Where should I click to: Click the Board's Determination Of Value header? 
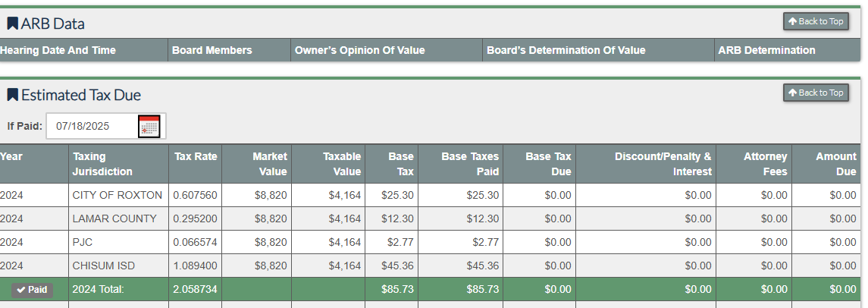[x=566, y=51]
